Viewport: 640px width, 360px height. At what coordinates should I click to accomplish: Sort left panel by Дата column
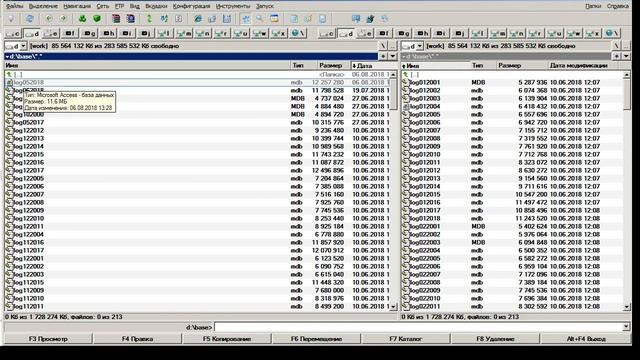click(x=373, y=65)
